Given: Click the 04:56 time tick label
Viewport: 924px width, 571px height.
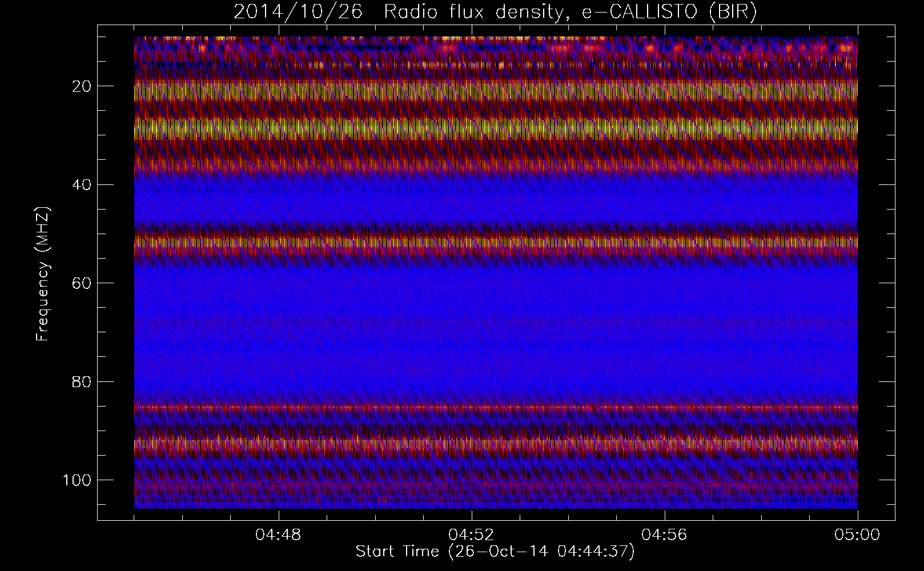Looking at the screenshot, I should coord(664,535).
